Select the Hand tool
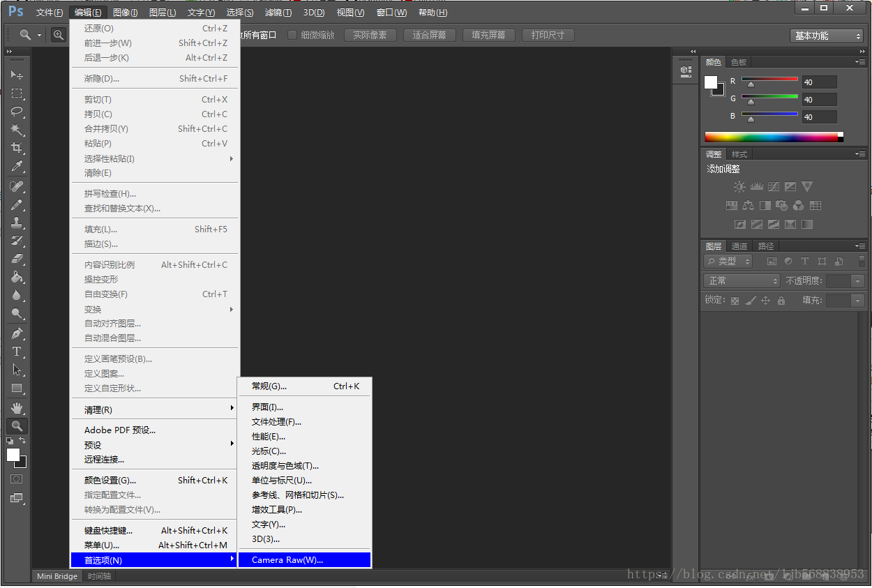 pyautogui.click(x=17, y=407)
